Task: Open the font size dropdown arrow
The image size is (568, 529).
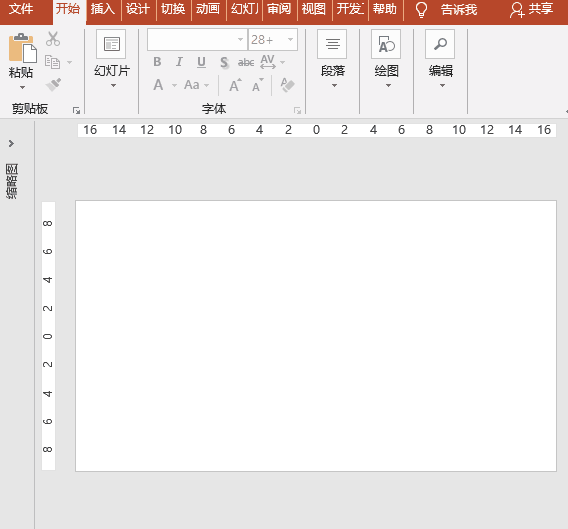Action: coord(291,39)
